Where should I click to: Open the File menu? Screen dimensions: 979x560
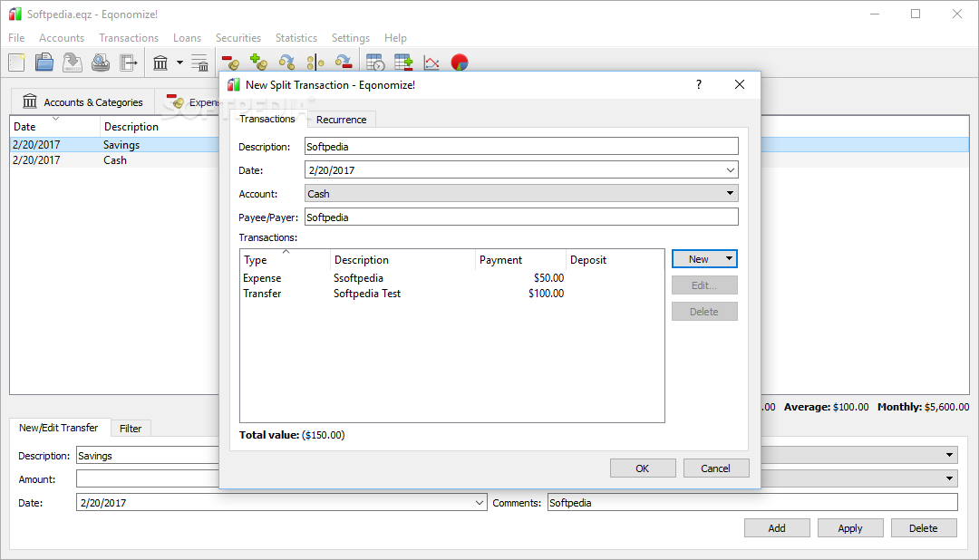click(x=16, y=38)
